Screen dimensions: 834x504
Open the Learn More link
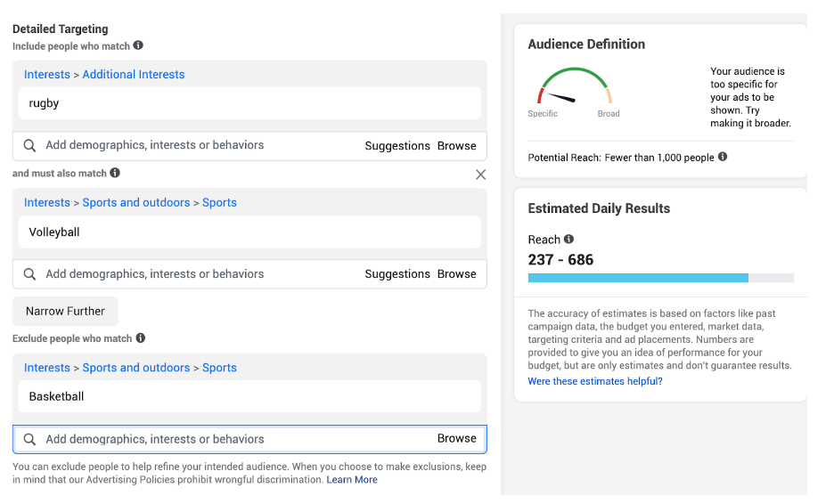click(x=352, y=479)
